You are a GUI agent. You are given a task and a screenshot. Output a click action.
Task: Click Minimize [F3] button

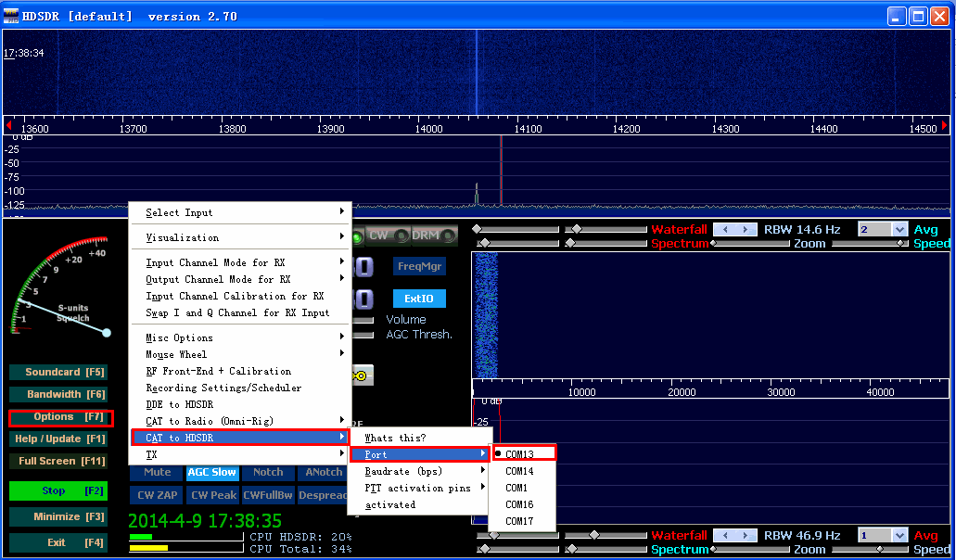[x=58, y=516]
